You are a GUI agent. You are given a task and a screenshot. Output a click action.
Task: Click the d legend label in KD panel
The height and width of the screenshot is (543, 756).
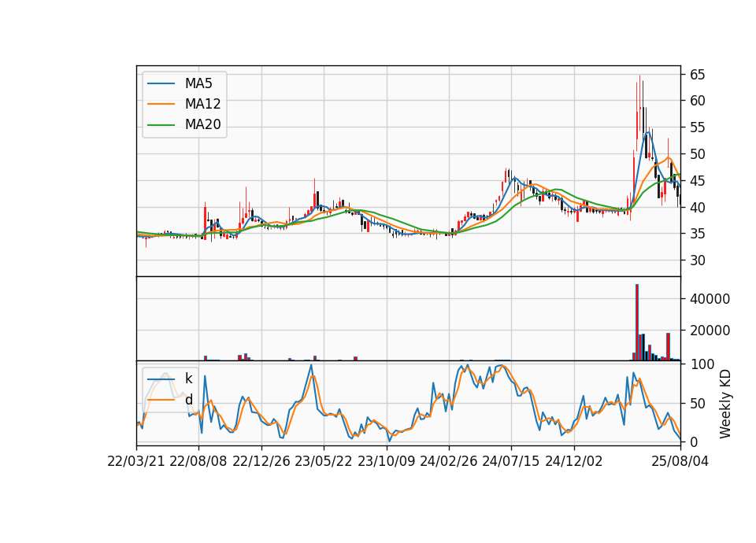(x=188, y=400)
